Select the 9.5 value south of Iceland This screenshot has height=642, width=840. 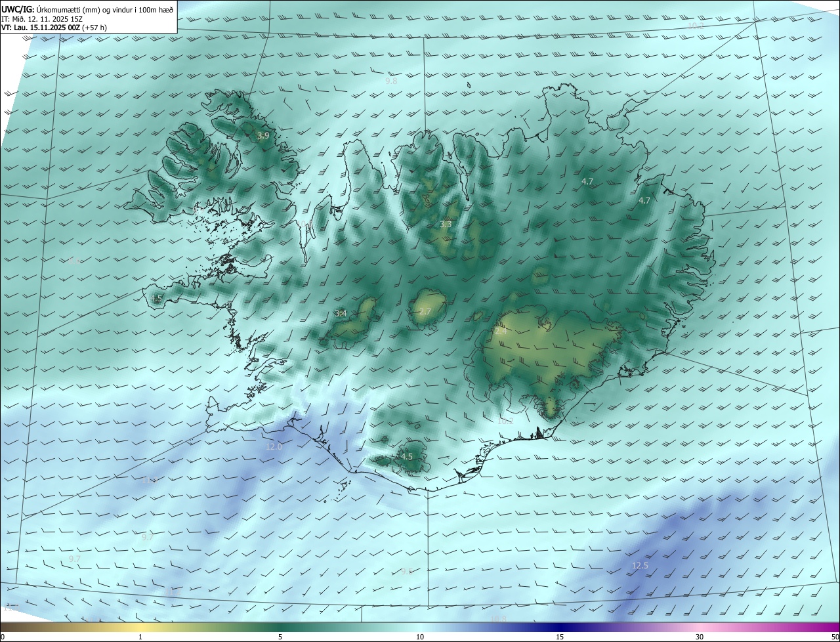(407, 571)
